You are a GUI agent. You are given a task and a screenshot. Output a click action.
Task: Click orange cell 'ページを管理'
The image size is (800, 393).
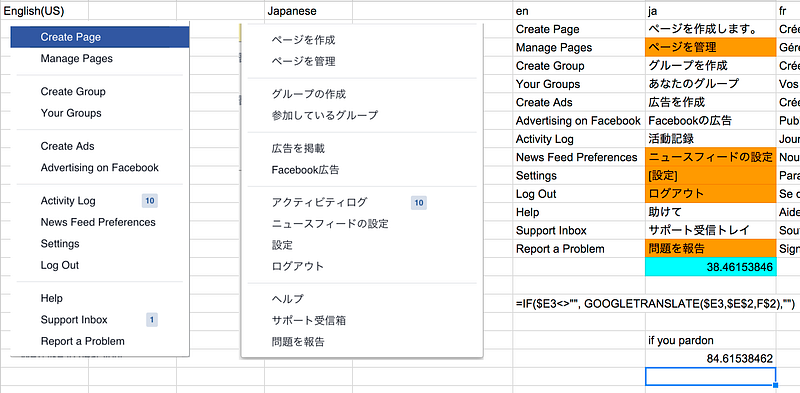(711, 47)
